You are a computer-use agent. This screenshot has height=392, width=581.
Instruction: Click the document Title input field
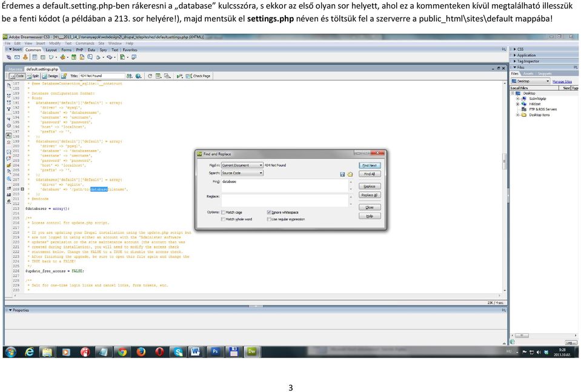tap(102, 76)
